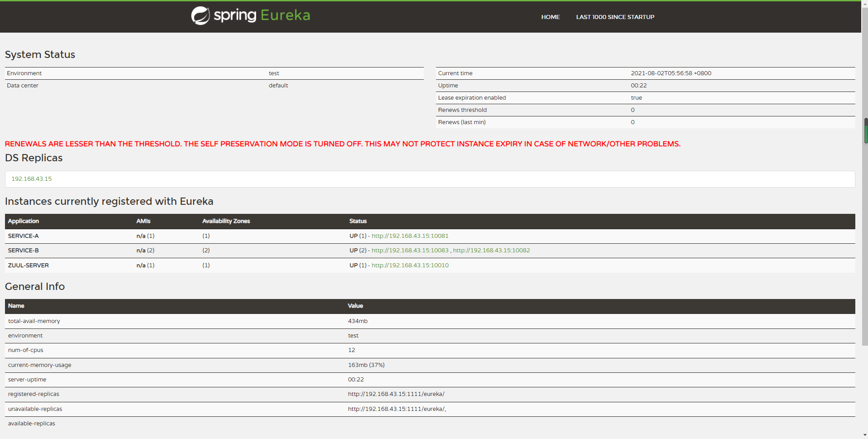The height and width of the screenshot is (439, 868).
Task: Click the unavailable-replicas URL value
Action: (397, 409)
